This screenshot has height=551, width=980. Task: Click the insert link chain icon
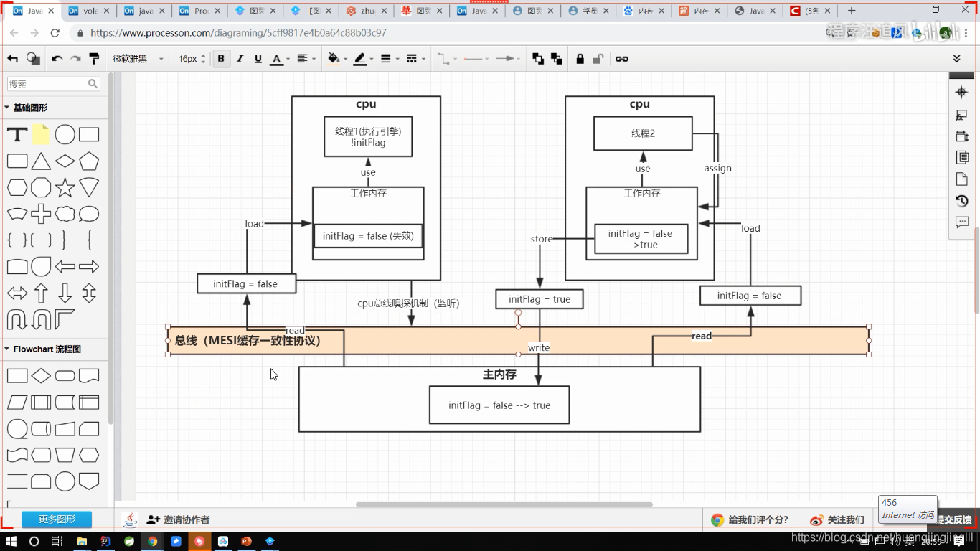(x=622, y=59)
